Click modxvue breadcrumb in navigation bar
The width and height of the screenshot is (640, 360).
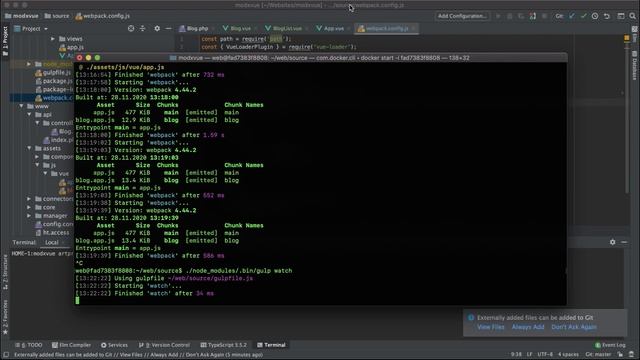(22, 16)
